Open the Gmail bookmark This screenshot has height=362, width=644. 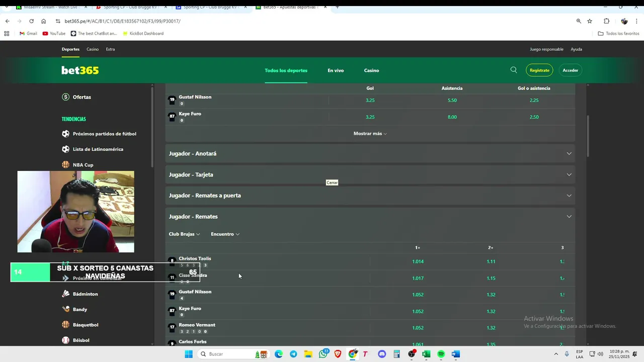click(28, 33)
